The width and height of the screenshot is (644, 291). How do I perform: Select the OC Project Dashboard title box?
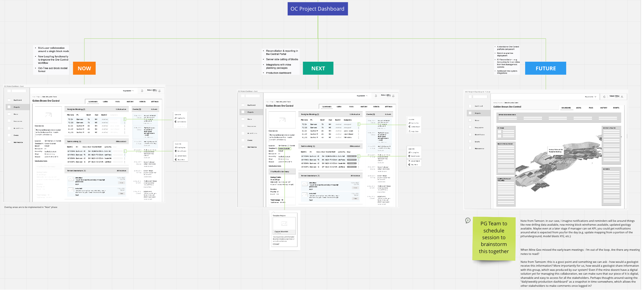pos(319,9)
